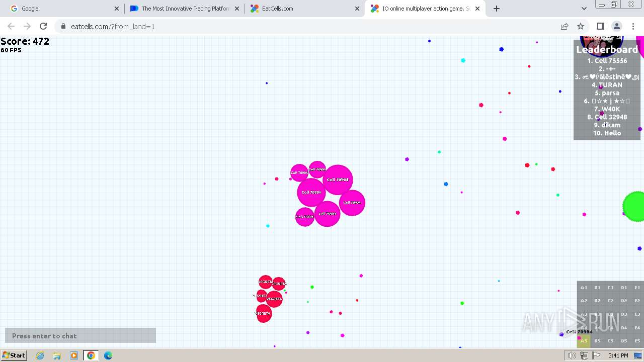The width and height of the screenshot is (644, 362).
Task: Reload the eatcells.com page
Action: [43, 26]
